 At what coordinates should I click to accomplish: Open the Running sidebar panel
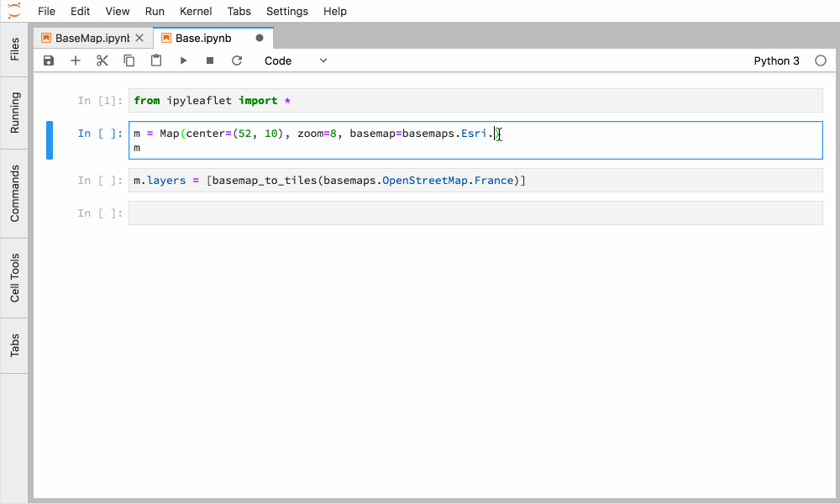point(14,113)
